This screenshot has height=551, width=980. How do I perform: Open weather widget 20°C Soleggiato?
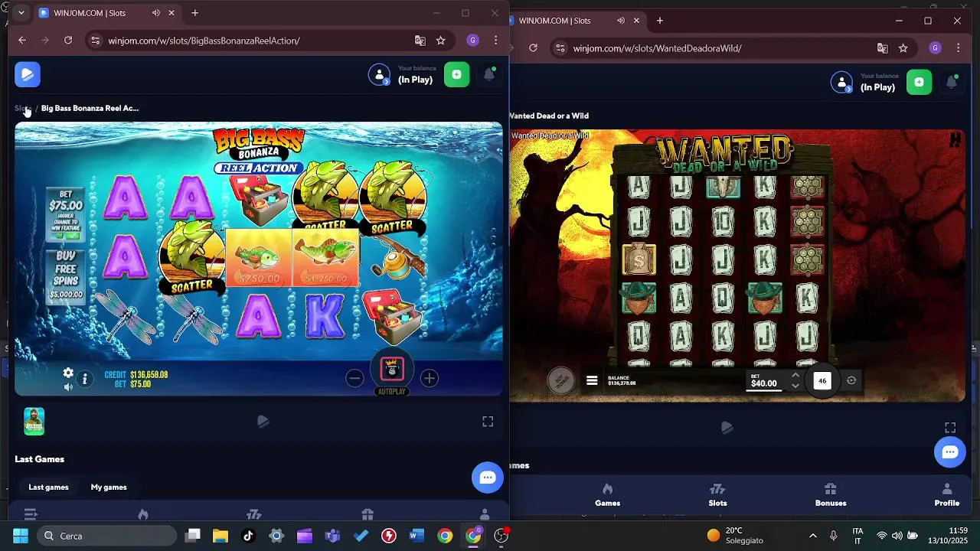click(x=735, y=536)
